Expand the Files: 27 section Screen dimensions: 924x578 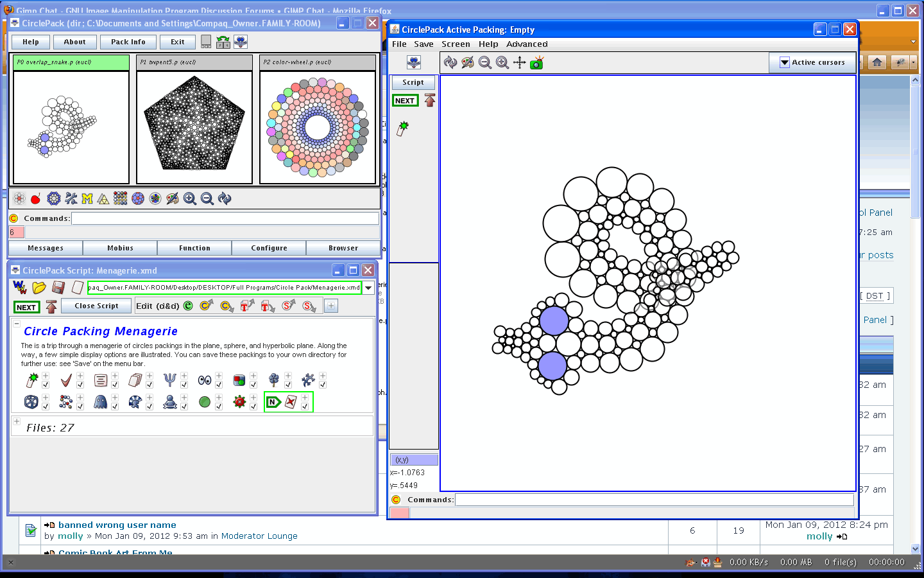(x=17, y=421)
